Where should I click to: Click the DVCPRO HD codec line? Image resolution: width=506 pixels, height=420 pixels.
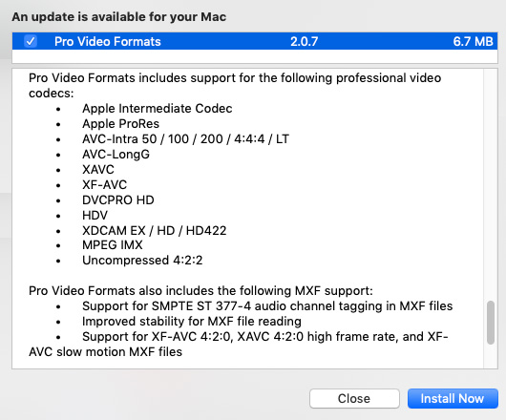(x=118, y=200)
